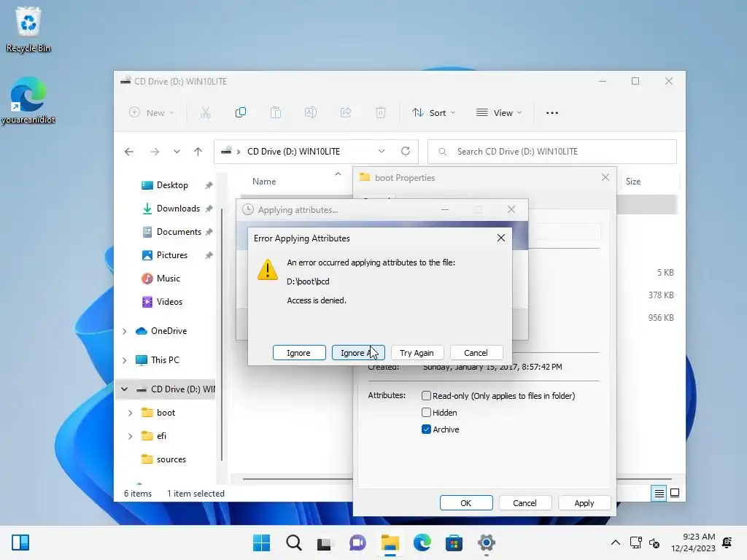The width and height of the screenshot is (747, 560).
Task: Switch to details view layout icon
Action: point(659,494)
